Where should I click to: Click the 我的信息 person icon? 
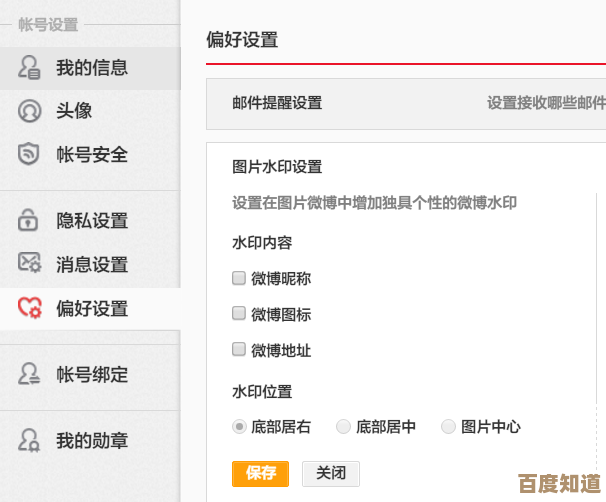point(29,68)
